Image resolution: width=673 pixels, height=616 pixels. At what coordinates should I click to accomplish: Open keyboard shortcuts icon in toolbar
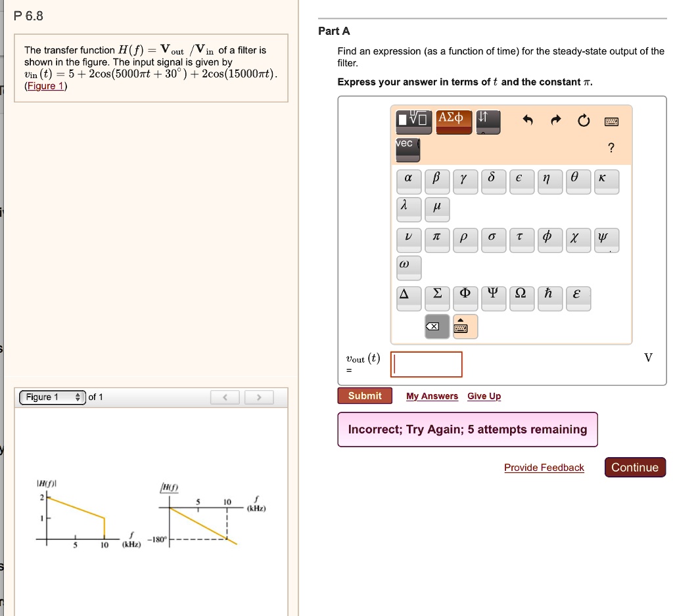click(611, 122)
